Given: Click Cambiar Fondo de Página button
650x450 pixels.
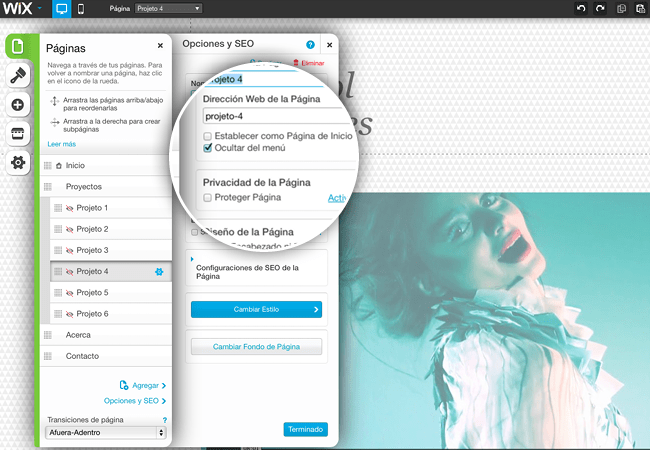Looking at the screenshot, I should [256, 347].
